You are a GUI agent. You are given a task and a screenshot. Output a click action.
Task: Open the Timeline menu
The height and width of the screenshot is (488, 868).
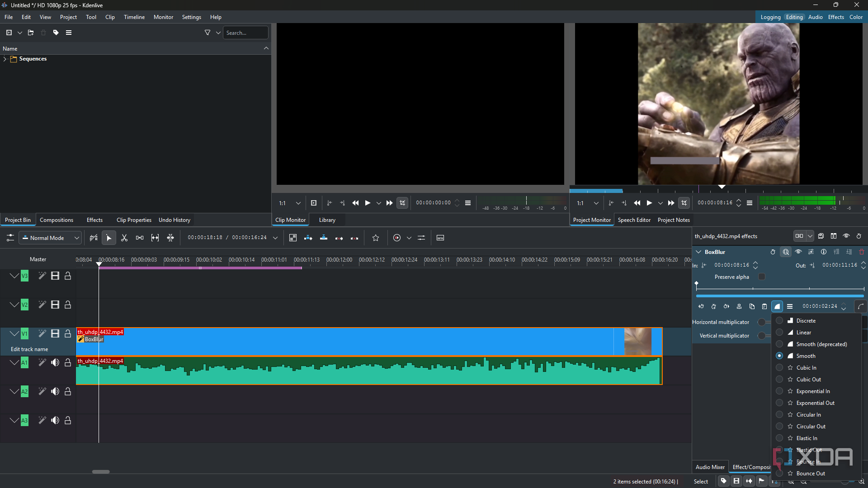[134, 17]
